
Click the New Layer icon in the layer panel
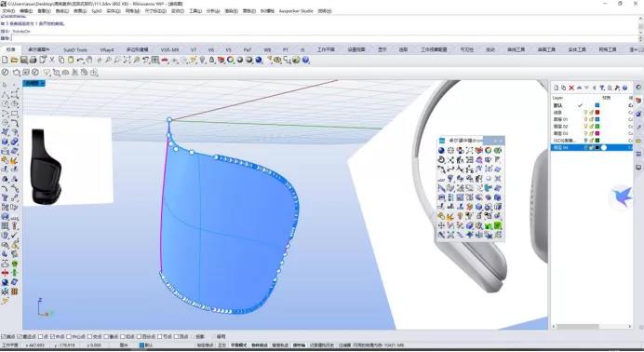[557, 88]
